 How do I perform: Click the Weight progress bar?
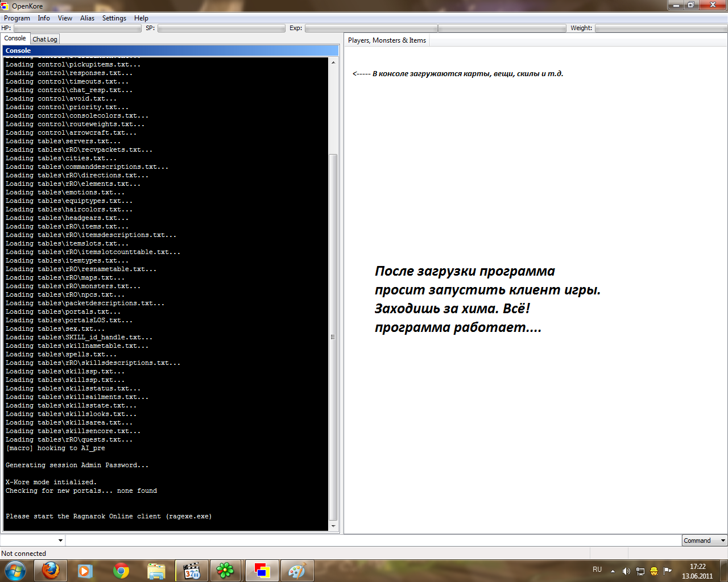click(661, 28)
